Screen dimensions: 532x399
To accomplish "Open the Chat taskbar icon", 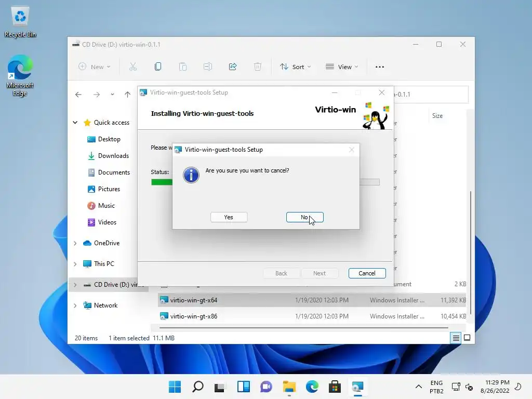I will tap(266, 387).
